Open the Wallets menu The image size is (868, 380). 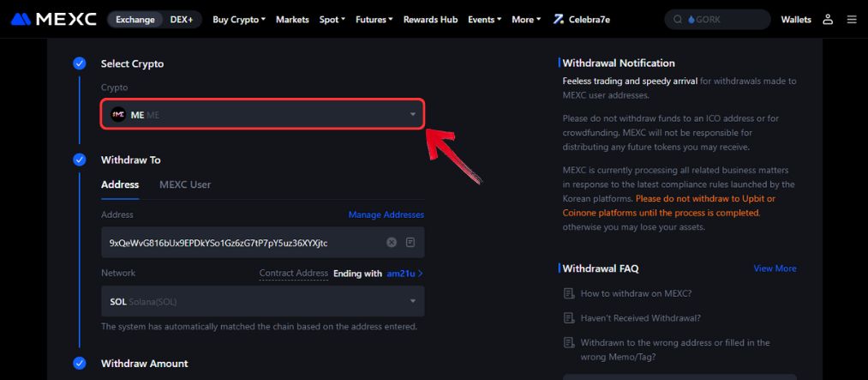[x=796, y=20]
